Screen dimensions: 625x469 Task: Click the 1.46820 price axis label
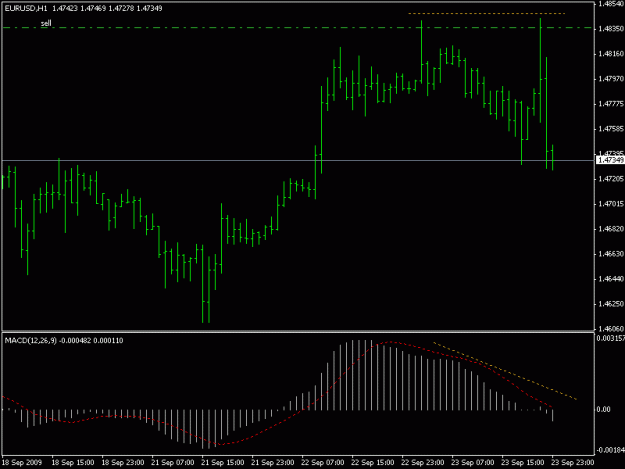click(610, 229)
